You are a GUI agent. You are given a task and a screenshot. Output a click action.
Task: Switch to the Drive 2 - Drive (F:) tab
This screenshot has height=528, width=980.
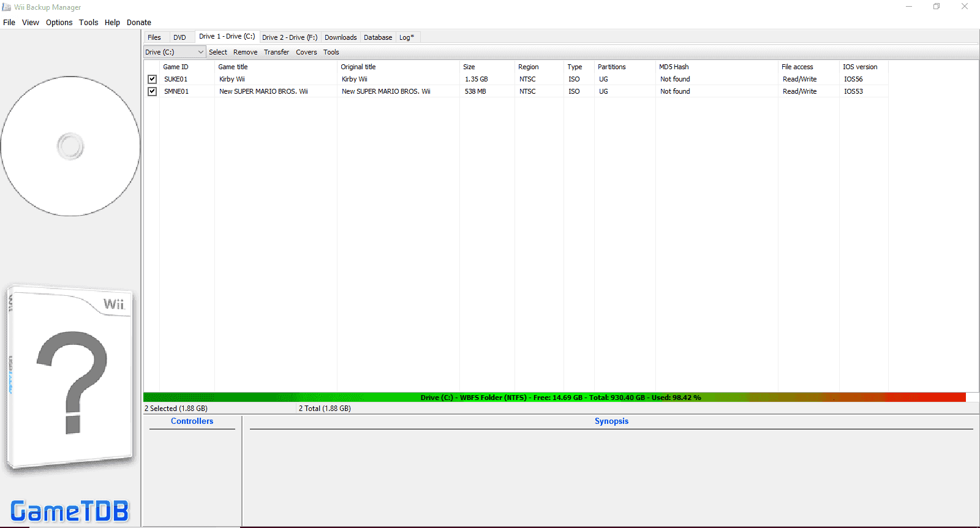(290, 37)
